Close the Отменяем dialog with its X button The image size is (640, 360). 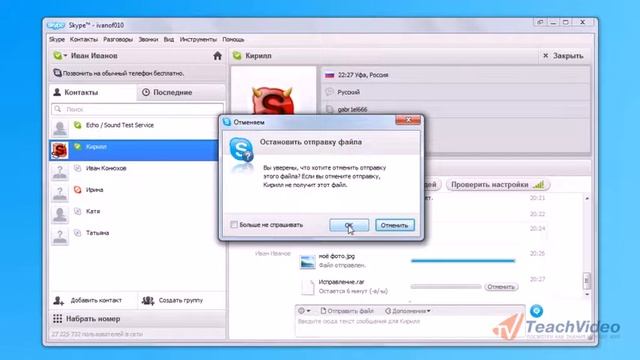(x=408, y=120)
